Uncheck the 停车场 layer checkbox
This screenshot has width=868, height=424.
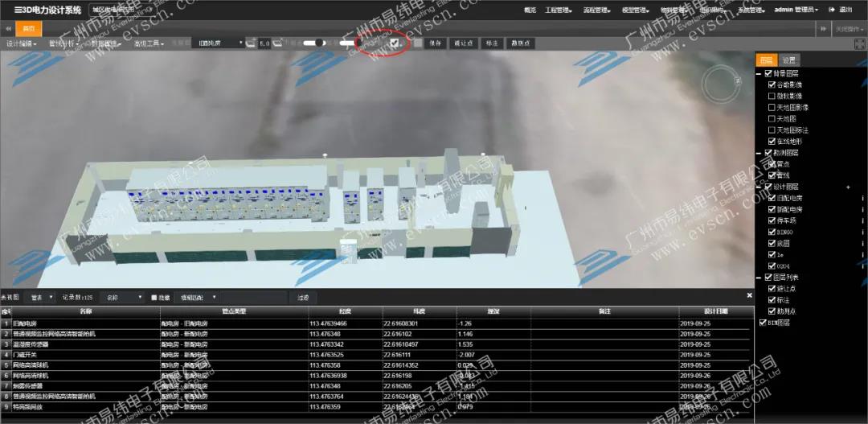click(772, 220)
